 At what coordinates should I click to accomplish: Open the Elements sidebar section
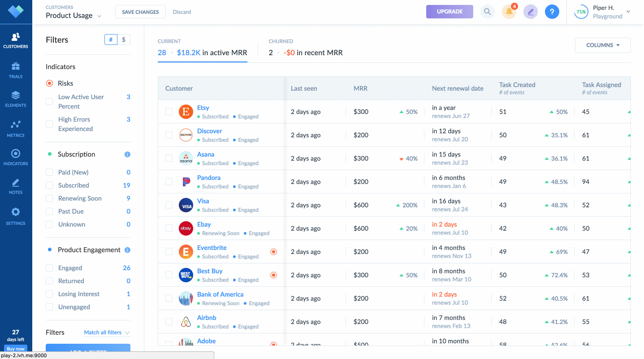coord(16,99)
